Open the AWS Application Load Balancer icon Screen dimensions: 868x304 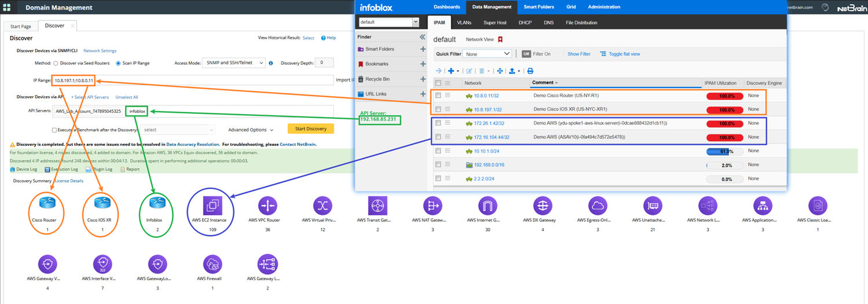pyautogui.click(x=762, y=206)
